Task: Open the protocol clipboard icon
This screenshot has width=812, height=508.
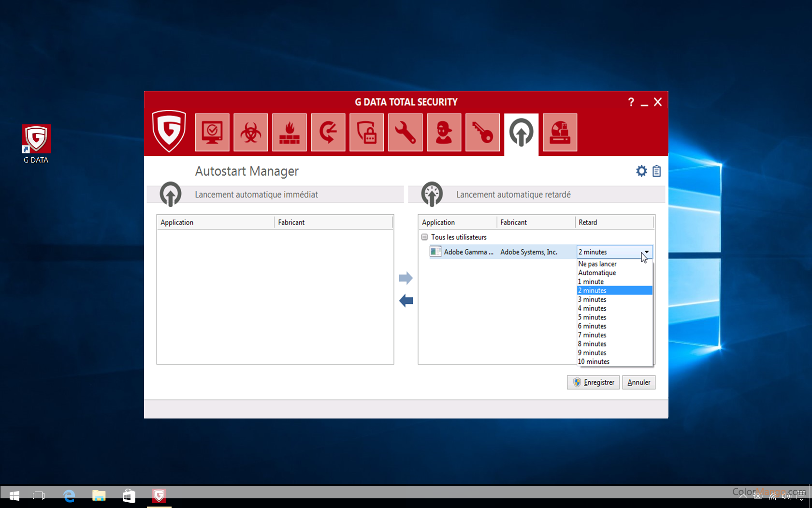Action: [x=656, y=171]
